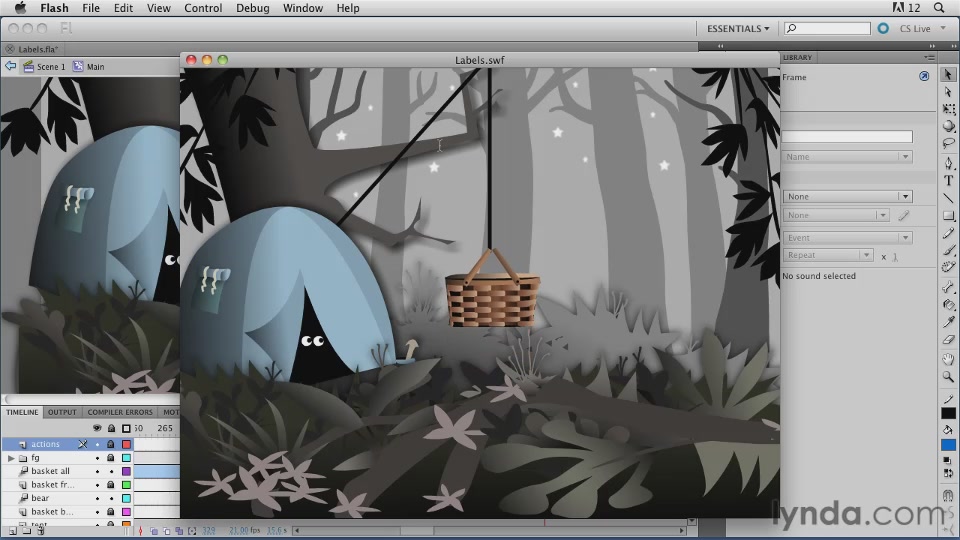Click the Scene 1 breadcrumb

pyautogui.click(x=44, y=66)
